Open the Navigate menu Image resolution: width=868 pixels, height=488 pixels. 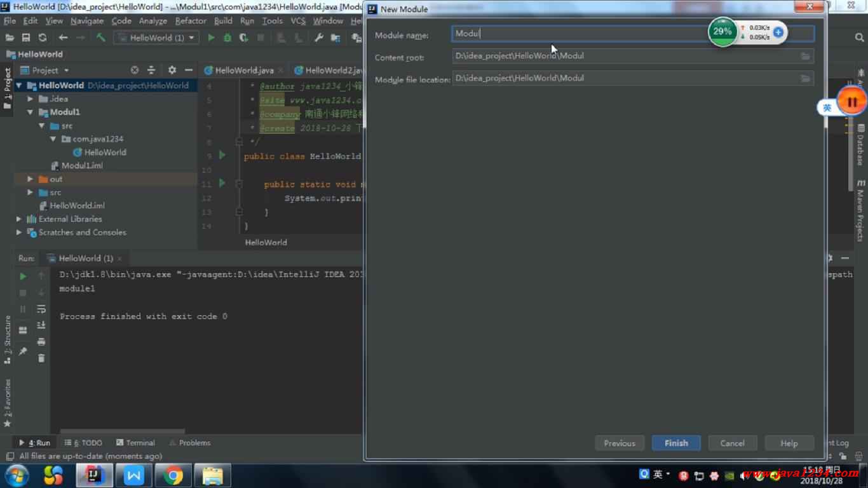pos(87,20)
